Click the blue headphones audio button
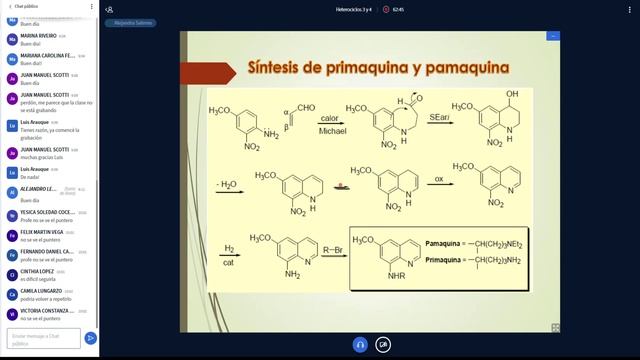The width and height of the screenshot is (640, 360). coord(360,345)
